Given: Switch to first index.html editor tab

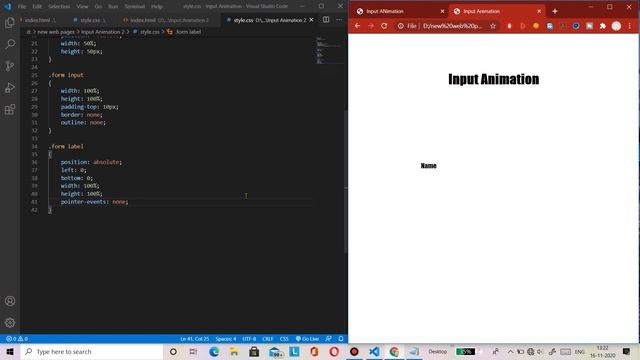Looking at the screenshot, I should coord(39,20).
